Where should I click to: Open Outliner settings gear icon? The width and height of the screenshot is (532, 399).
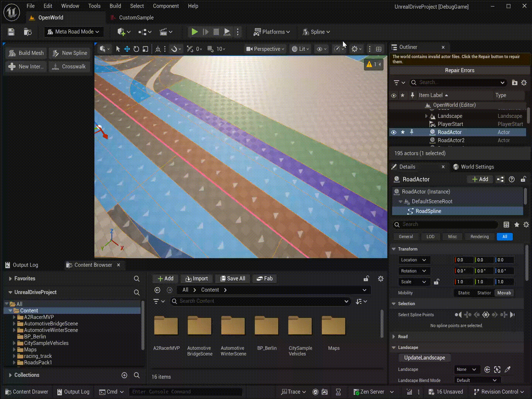[524, 82]
